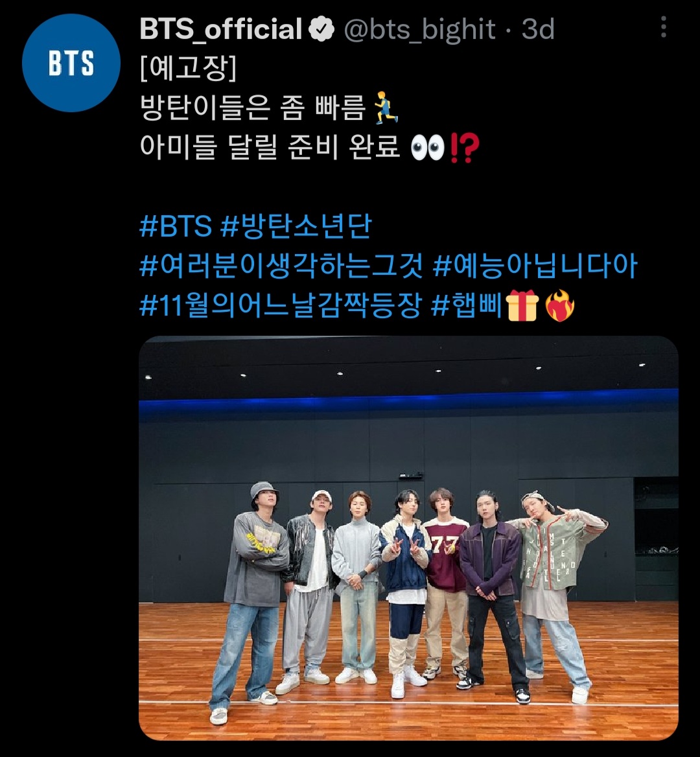Open the @bts_bighit handle

419,29
